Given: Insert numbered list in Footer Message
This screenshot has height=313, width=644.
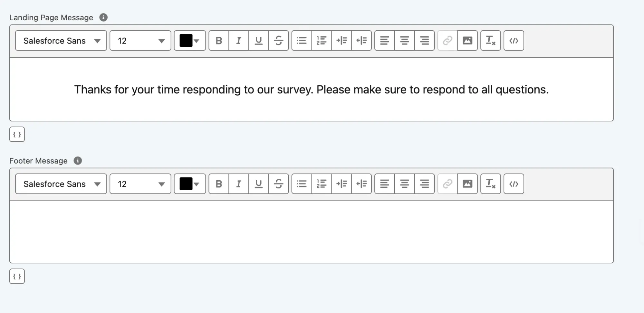Looking at the screenshot, I should tap(322, 184).
